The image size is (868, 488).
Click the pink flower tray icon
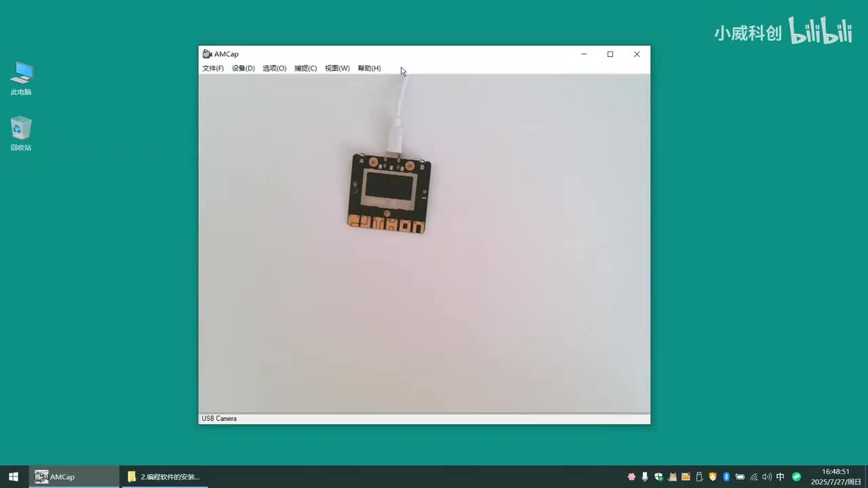pyautogui.click(x=631, y=477)
